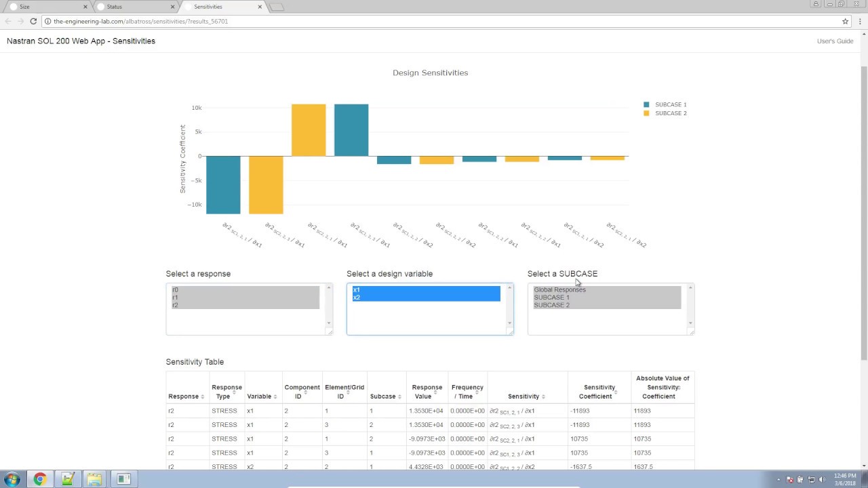Select design variable x2
Viewport: 868px width, 488px height.
426,298
